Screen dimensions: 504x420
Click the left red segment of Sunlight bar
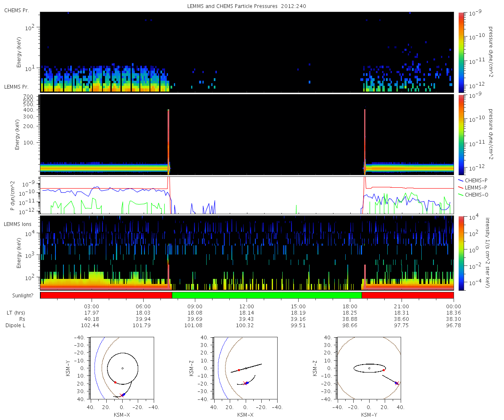(106, 295)
